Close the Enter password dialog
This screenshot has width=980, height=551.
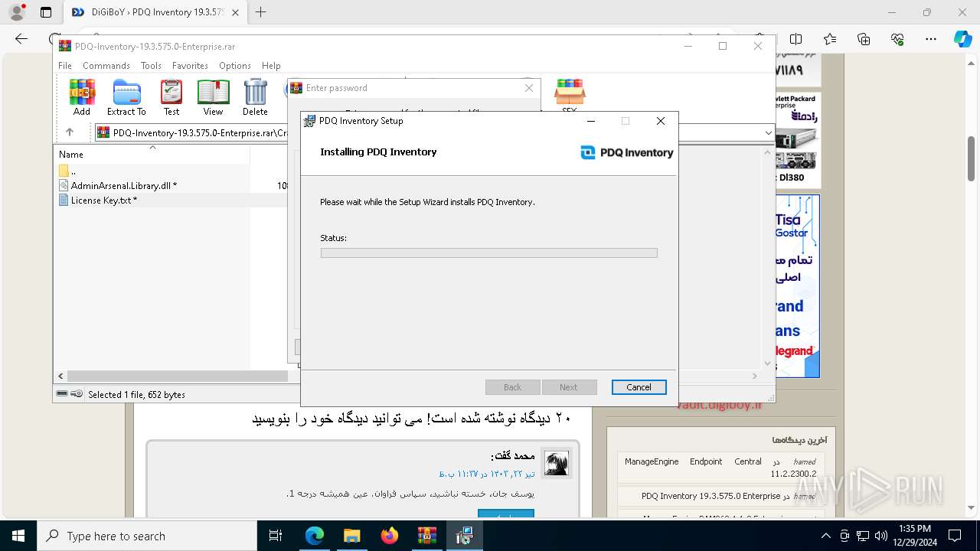pos(528,88)
